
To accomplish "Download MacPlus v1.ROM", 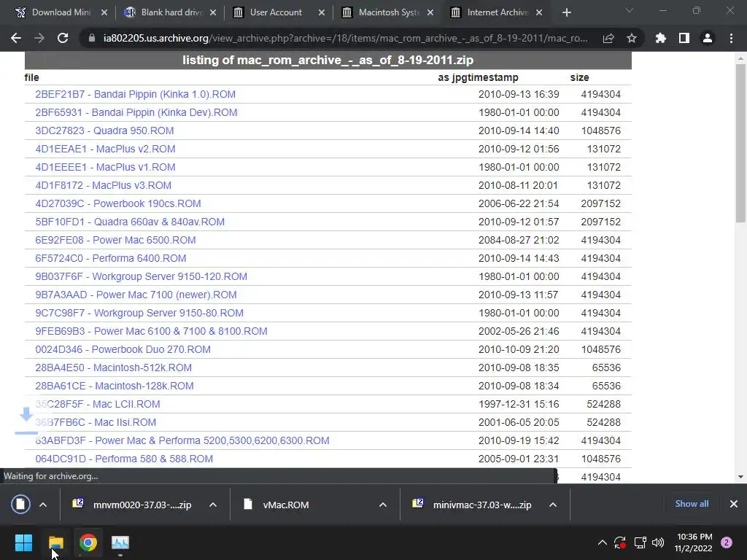I will coord(105,167).
